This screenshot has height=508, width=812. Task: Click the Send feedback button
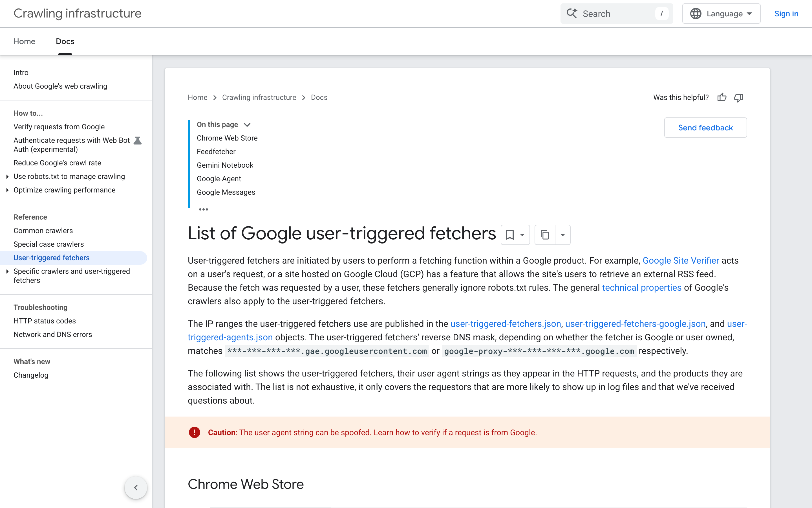[x=705, y=128]
